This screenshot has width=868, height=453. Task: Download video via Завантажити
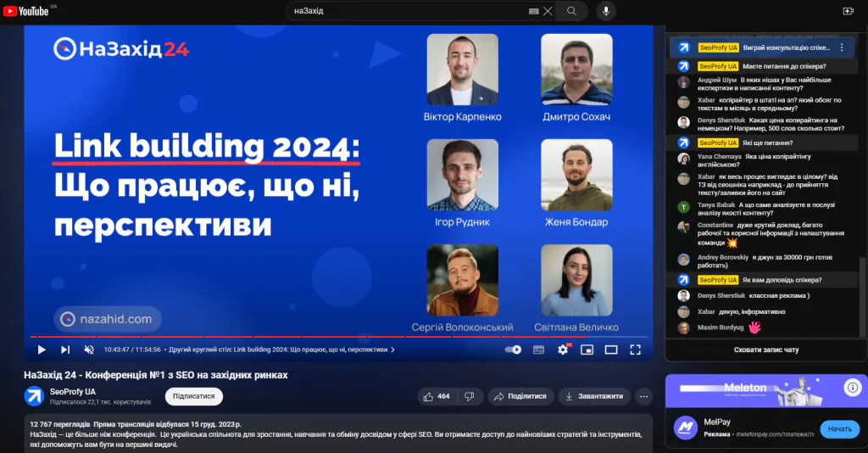pyautogui.click(x=594, y=396)
